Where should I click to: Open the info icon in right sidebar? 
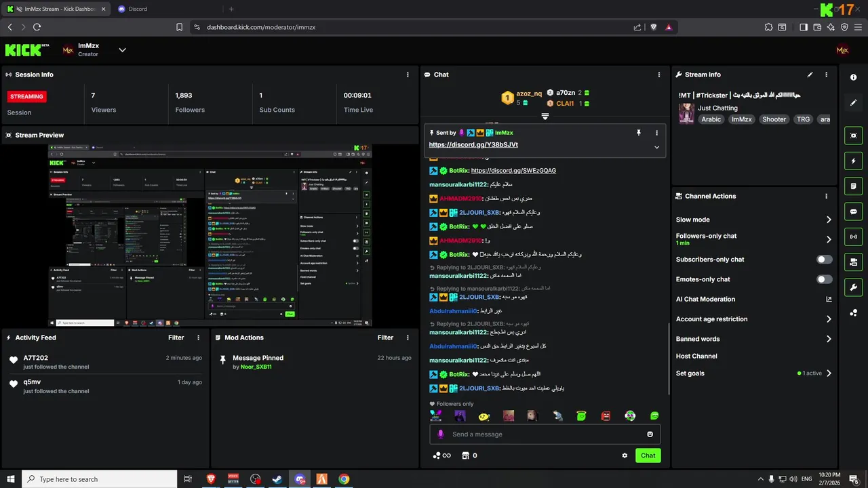pos(853,77)
